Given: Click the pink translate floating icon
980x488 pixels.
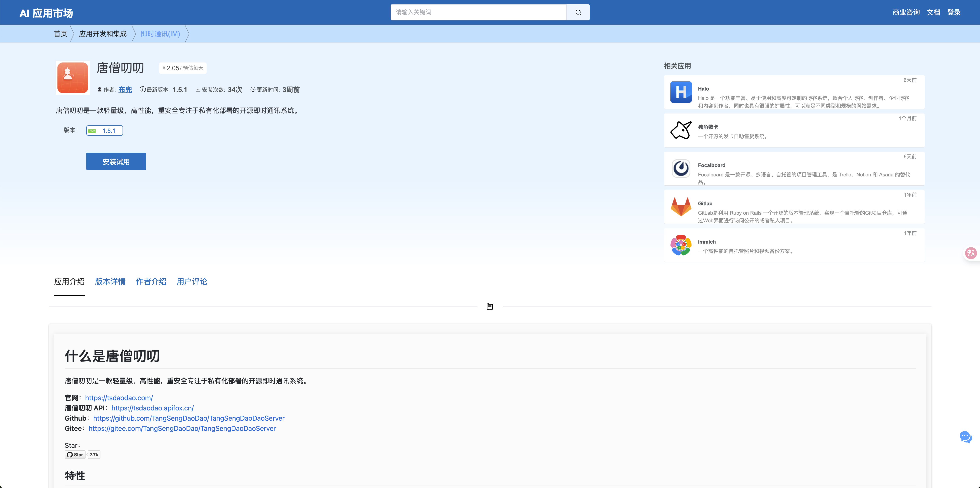Looking at the screenshot, I should point(970,253).
